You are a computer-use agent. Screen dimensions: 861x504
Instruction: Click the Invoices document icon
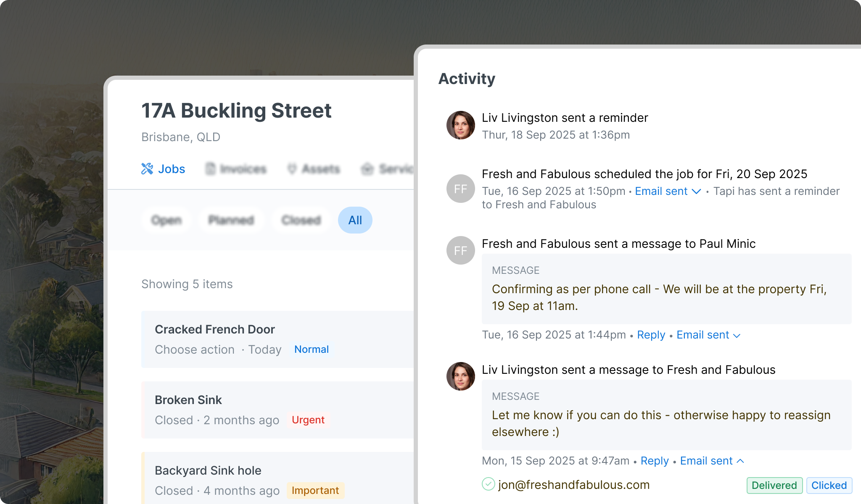210,169
